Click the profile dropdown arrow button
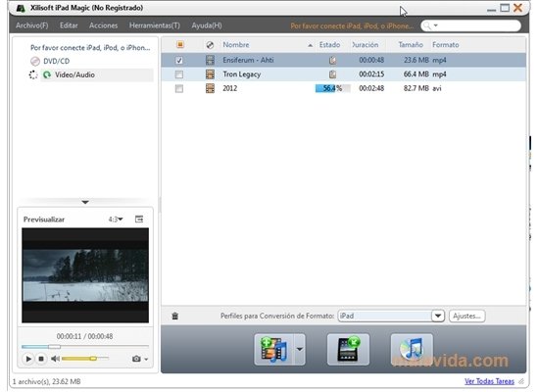This screenshot has width=539, height=392. tap(438, 316)
